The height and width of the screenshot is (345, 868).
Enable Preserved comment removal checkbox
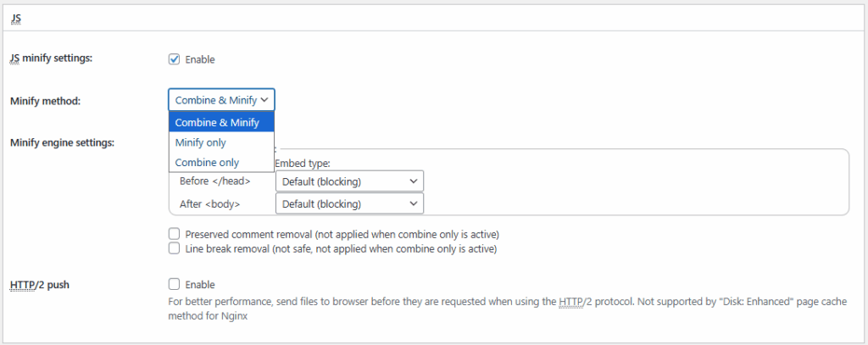click(175, 234)
